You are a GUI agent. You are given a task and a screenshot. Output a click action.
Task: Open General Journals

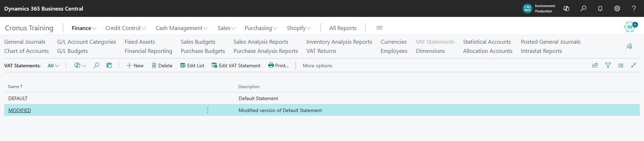(x=25, y=42)
